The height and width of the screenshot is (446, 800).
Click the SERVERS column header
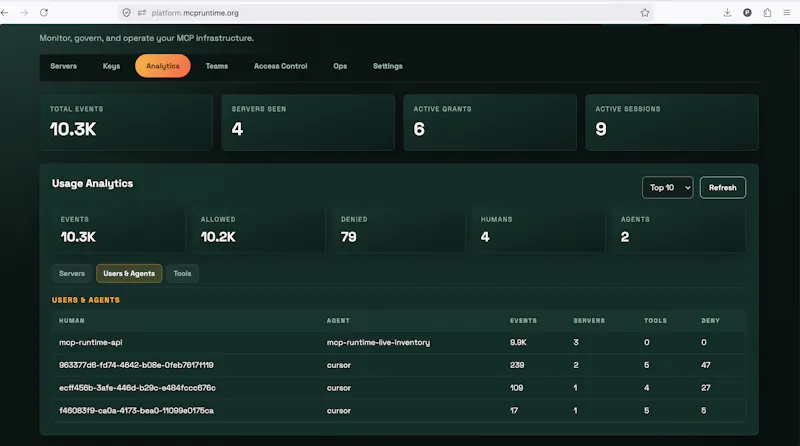(589, 320)
